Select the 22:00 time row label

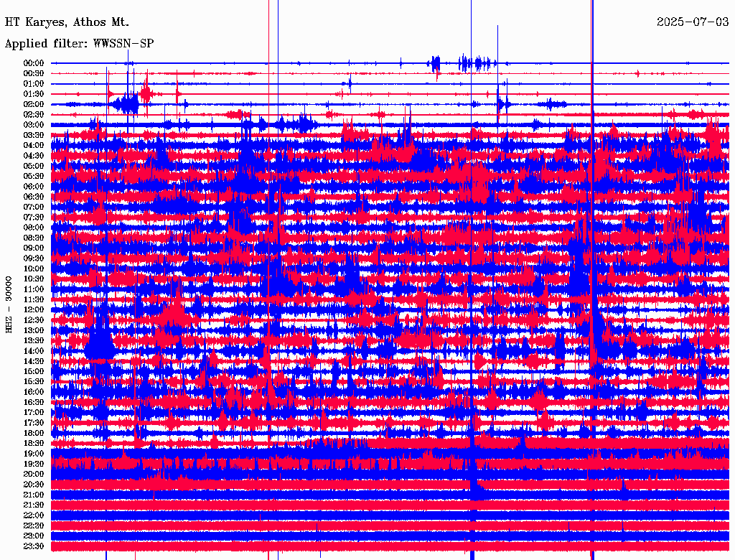pyautogui.click(x=34, y=515)
